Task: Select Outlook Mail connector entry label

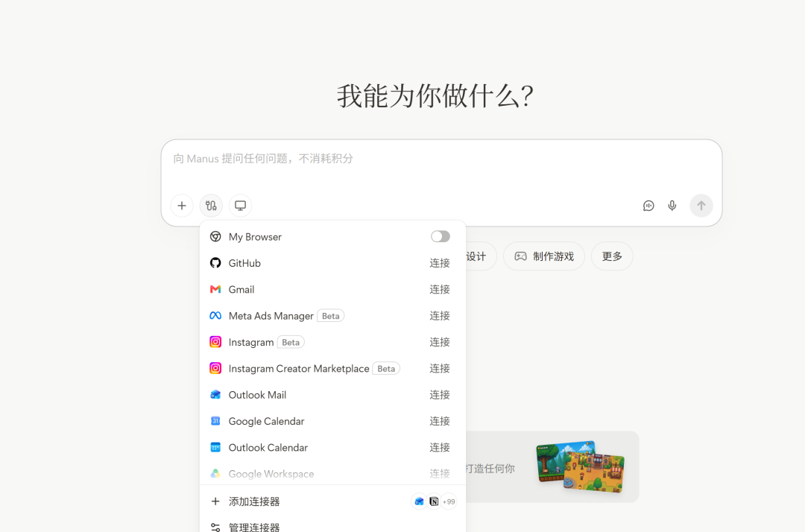Action: tap(257, 395)
